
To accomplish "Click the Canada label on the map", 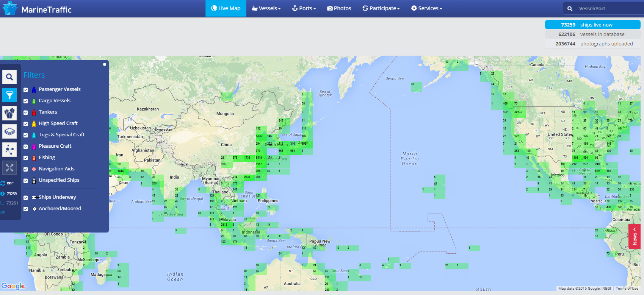I will 537,65.
